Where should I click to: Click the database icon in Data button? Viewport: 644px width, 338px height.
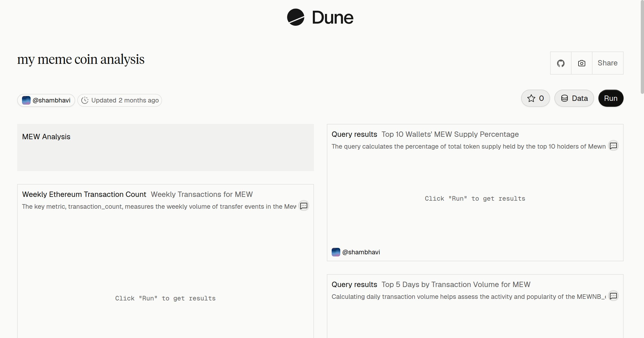565,98
